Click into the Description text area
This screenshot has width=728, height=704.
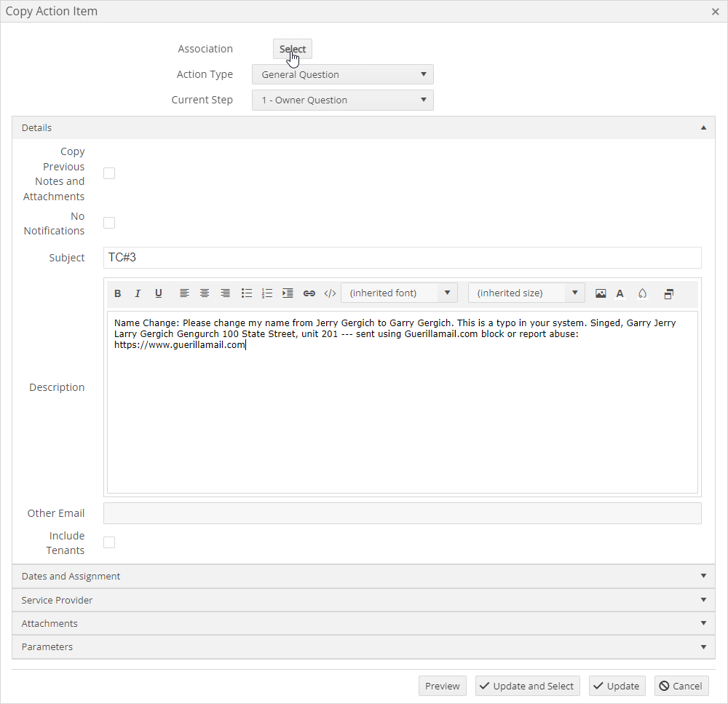click(402, 402)
